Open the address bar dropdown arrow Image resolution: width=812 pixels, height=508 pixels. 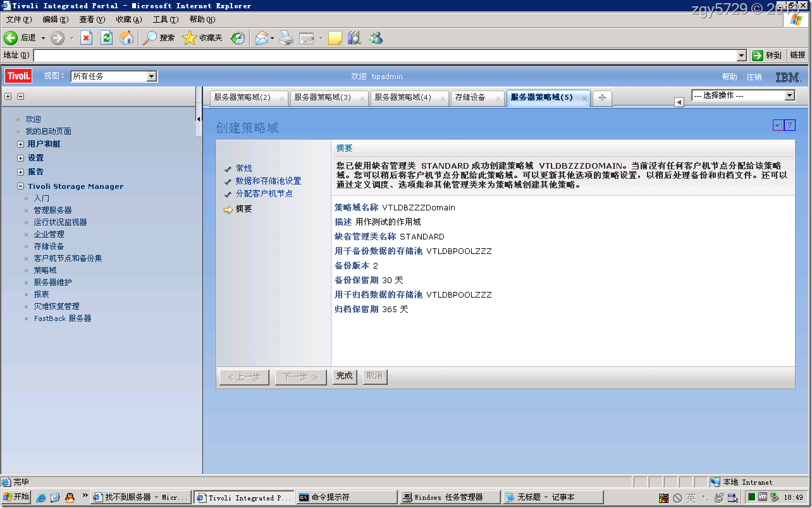(x=742, y=56)
